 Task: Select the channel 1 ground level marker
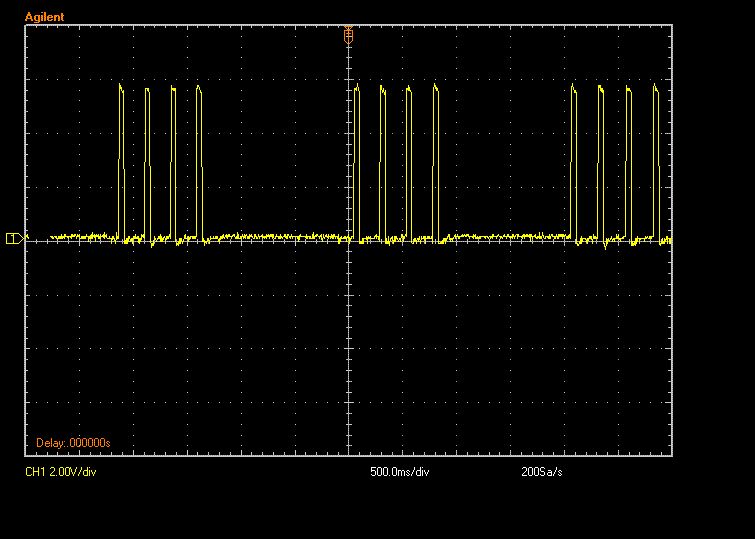tap(14, 238)
